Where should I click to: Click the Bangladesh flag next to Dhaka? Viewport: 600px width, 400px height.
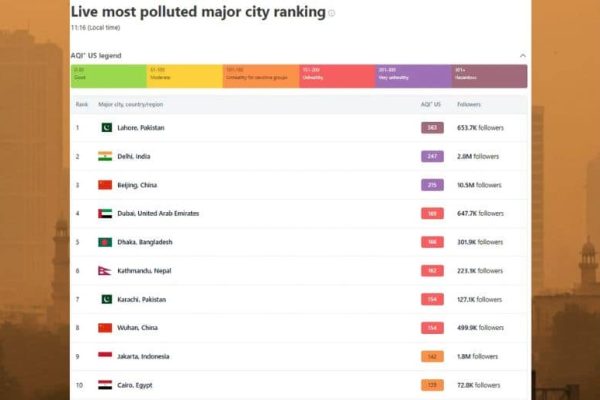[105, 242]
